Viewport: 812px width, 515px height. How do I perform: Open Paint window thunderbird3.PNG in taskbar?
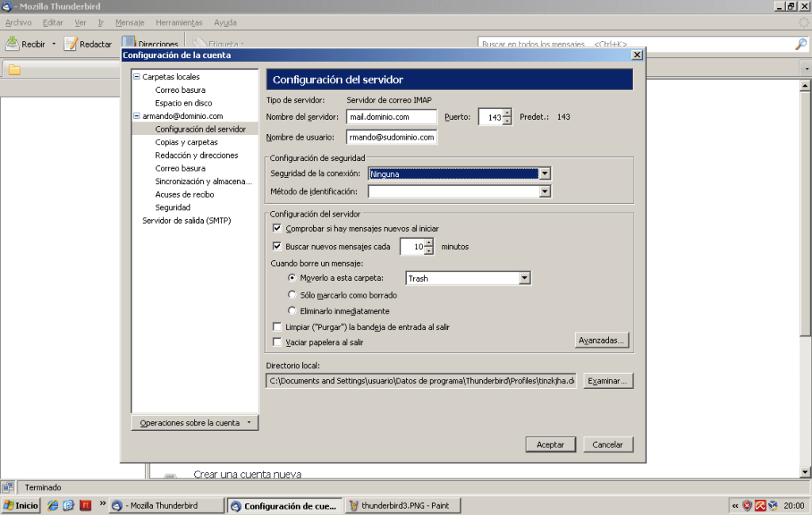tap(402, 505)
